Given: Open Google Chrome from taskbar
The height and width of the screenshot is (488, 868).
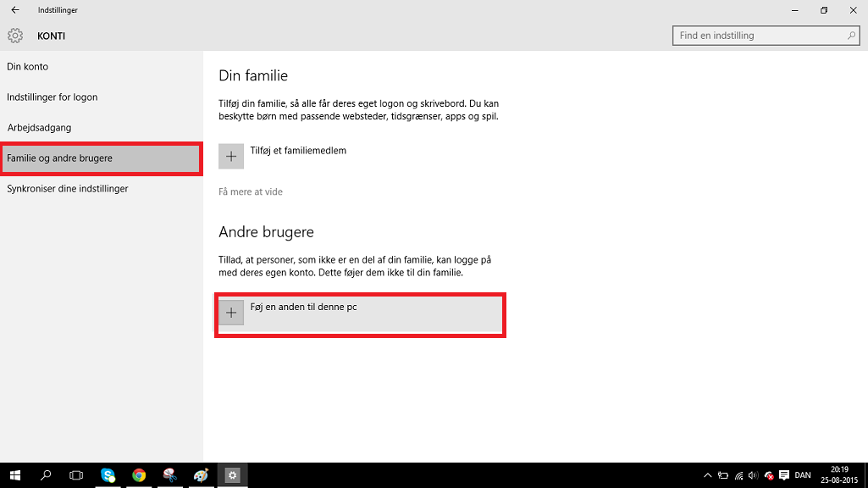Looking at the screenshot, I should (x=139, y=475).
